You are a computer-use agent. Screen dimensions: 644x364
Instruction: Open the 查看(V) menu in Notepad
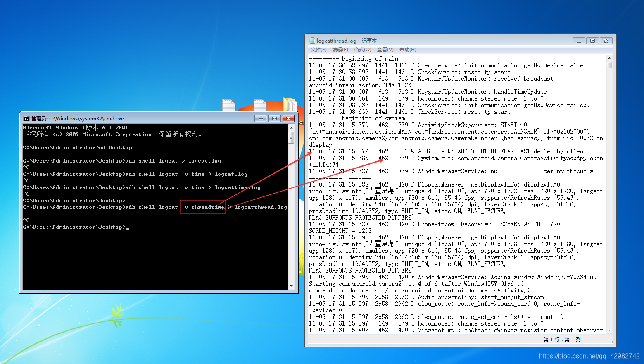(385, 49)
